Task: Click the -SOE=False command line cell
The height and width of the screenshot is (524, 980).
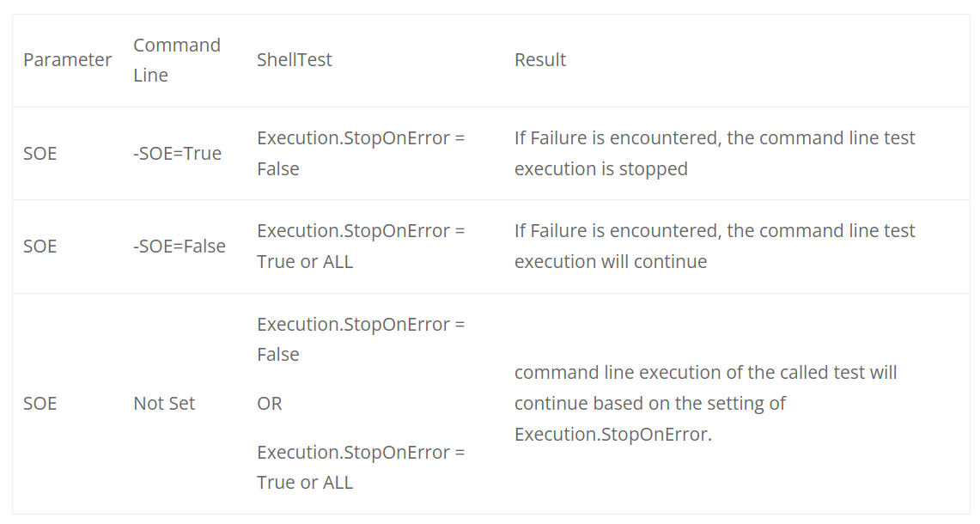Action: click(180, 247)
